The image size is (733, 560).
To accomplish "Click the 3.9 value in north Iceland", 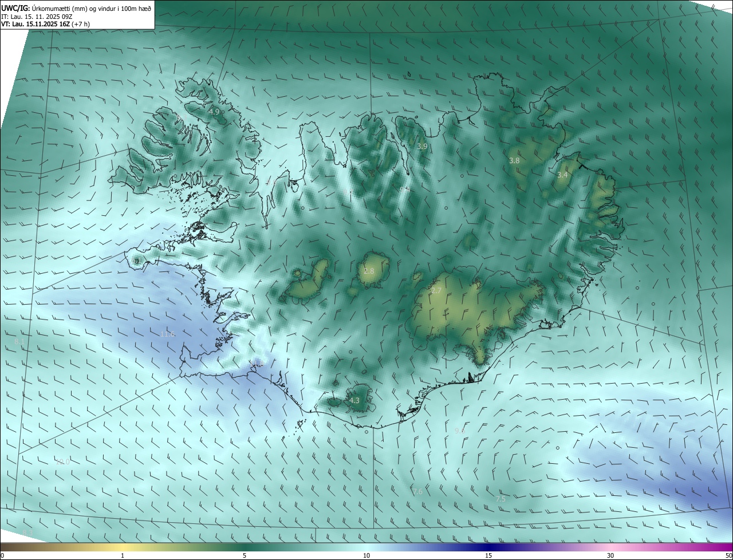I will click(422, 147).
